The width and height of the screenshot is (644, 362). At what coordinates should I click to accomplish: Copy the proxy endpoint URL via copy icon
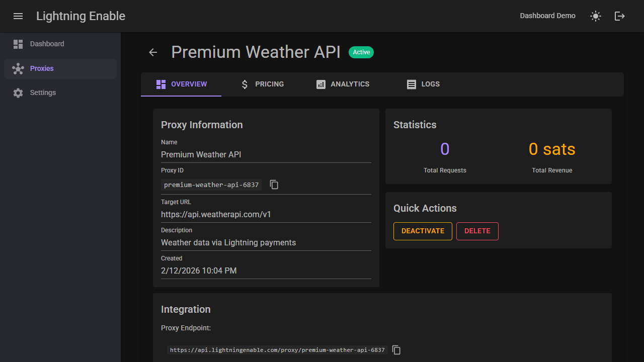(396, 350)
